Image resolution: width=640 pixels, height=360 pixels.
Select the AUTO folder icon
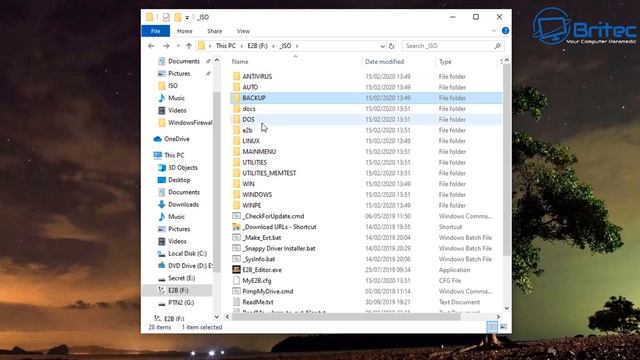(x=236, y=87)
